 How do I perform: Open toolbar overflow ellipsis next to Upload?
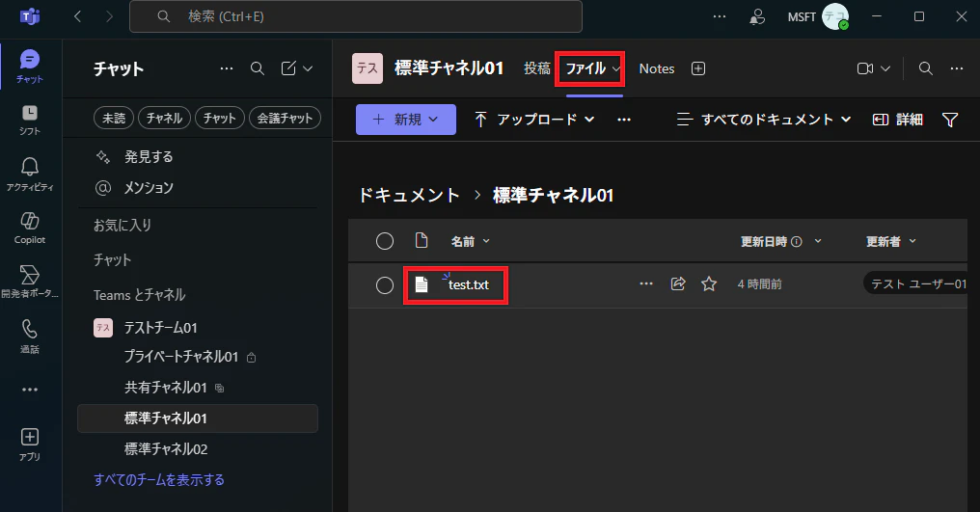(x=624, y=120)
